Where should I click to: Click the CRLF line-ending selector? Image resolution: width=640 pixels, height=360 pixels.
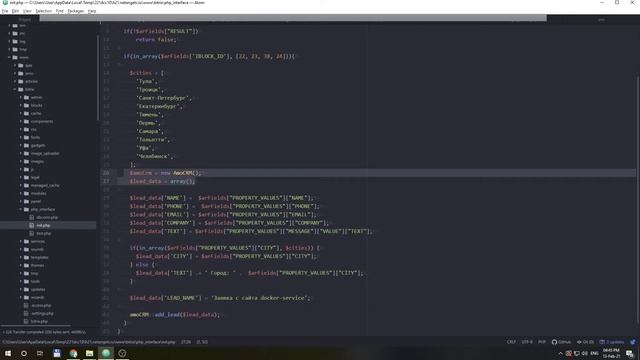(x=511, y=342)
